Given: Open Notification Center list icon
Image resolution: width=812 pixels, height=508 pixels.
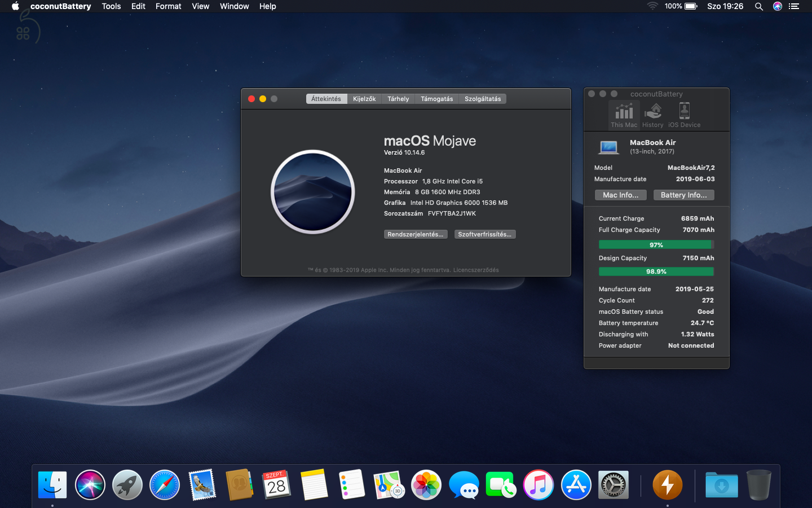Looking at the screenshot, I should click(794, 6).
